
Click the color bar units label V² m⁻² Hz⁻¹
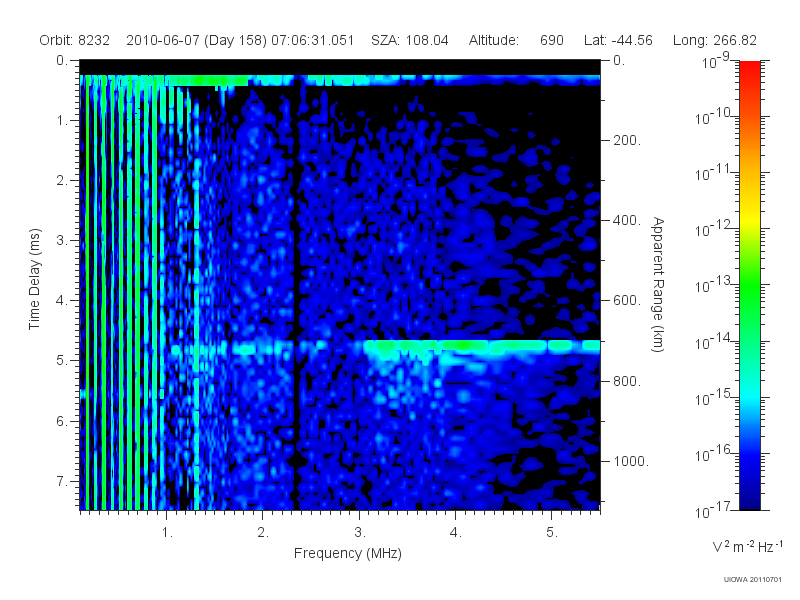click(x=747, y=546)
